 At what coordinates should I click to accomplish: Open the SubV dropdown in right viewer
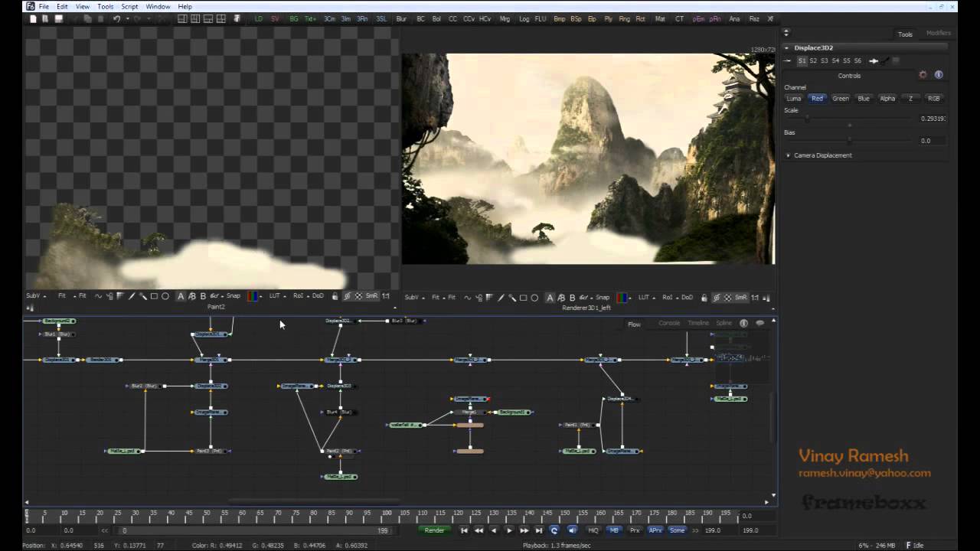click(413, 298)
